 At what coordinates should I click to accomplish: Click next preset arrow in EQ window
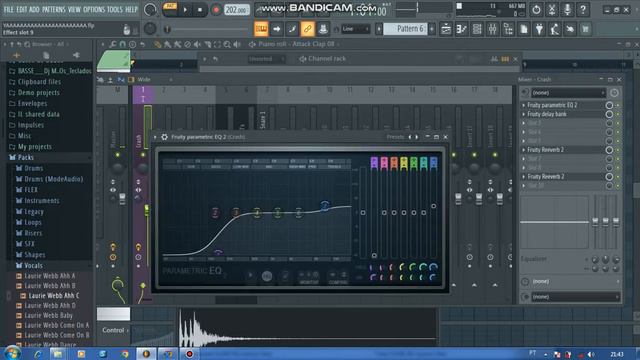point(417,137)
